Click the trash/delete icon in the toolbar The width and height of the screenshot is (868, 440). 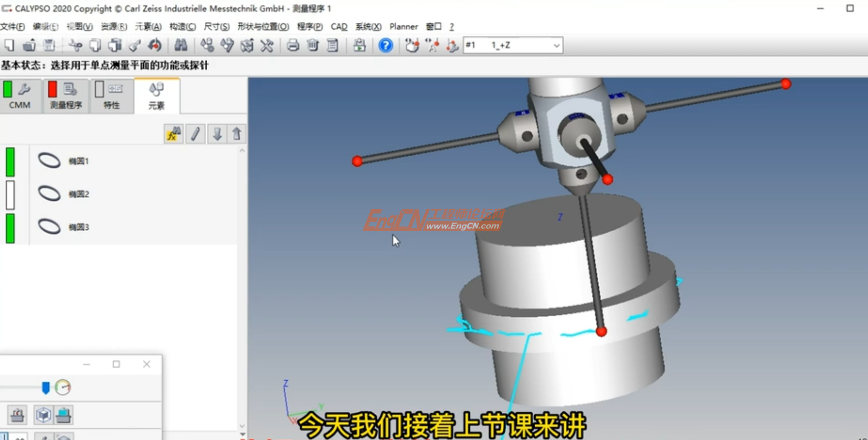coord(313,45)
